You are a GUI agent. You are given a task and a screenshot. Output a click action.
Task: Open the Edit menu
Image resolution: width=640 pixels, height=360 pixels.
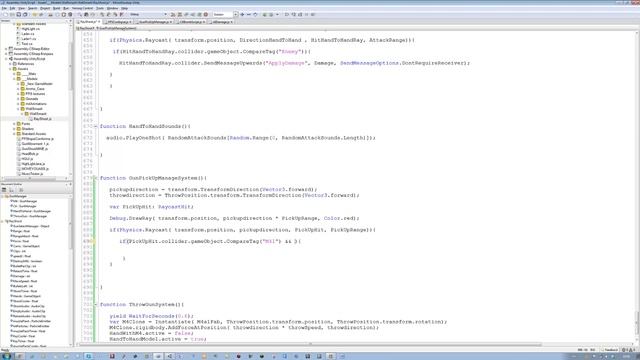12,8
